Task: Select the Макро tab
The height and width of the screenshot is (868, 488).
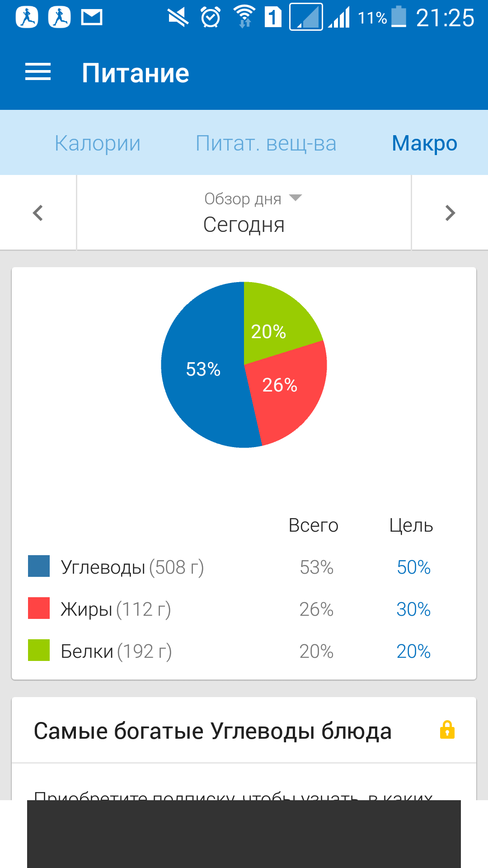Action: 424,143
